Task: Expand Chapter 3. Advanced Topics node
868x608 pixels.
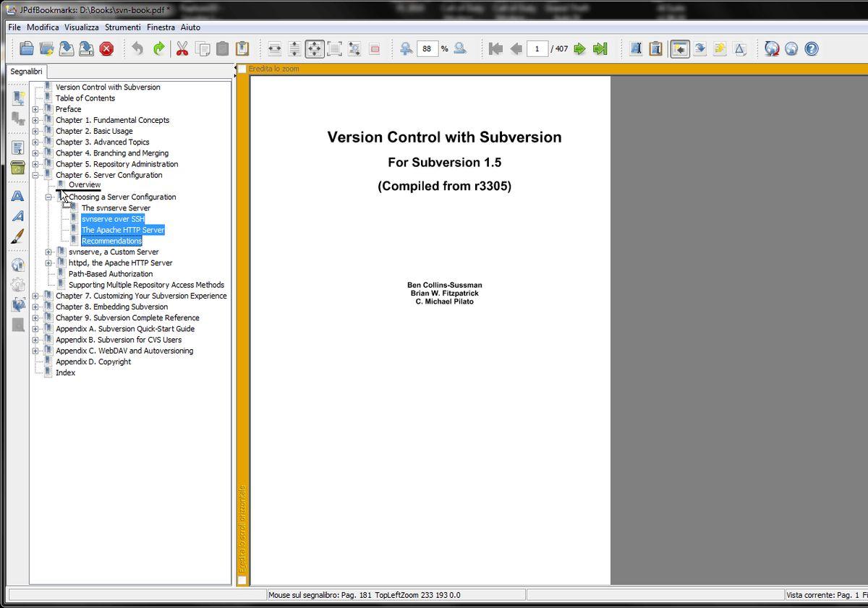Action: (x=35, y=142)
